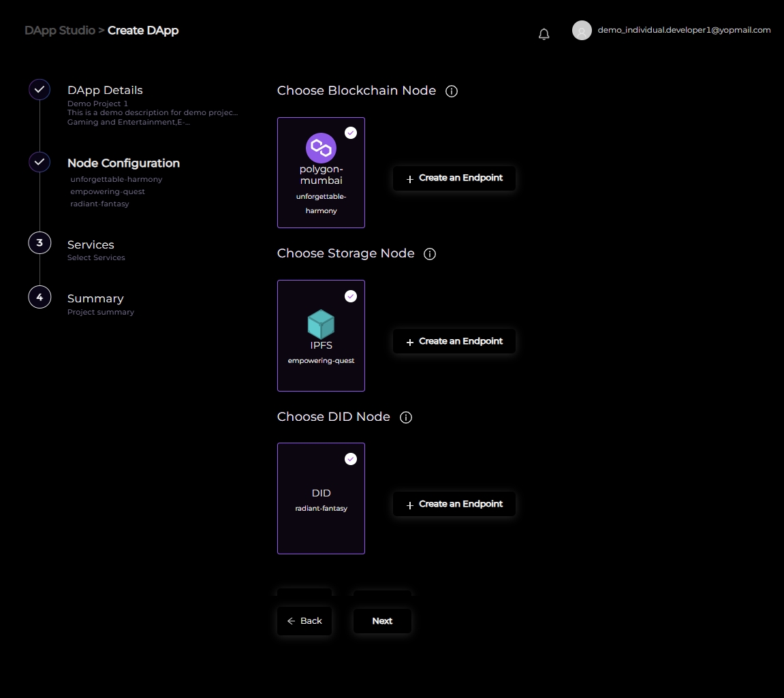Click info icon beside Choose Blockchain Node

tap(451, 91)
